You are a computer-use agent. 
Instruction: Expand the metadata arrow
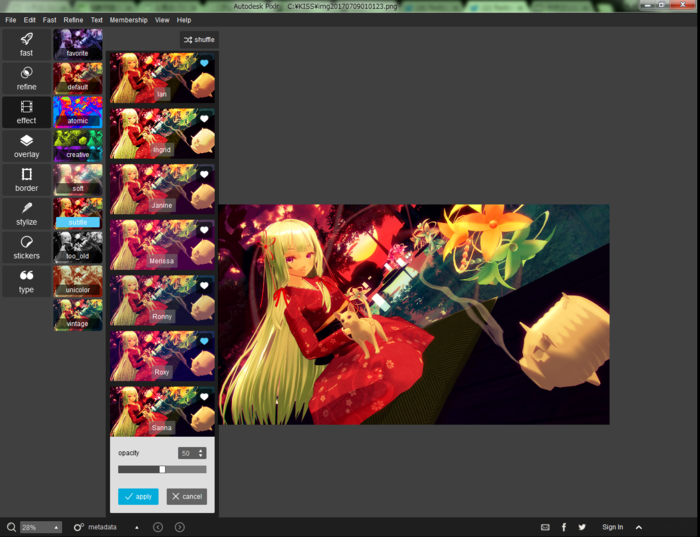point(137,528)
